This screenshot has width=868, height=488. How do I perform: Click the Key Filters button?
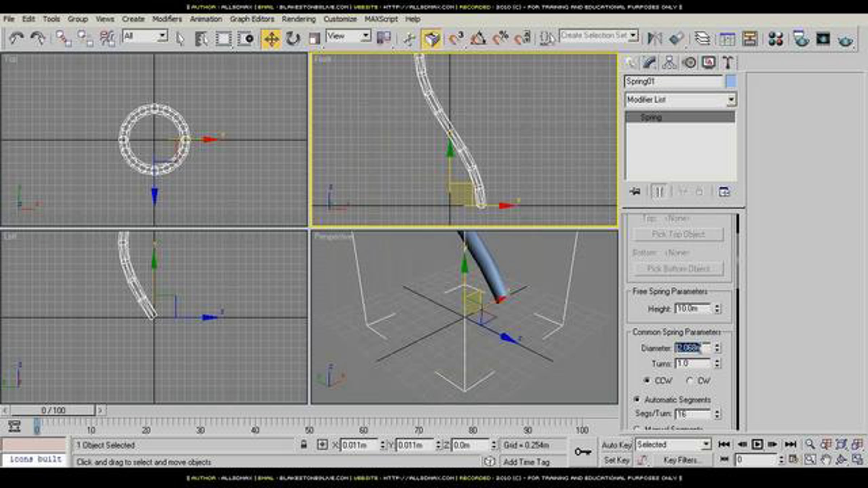[x=682, y=460]
